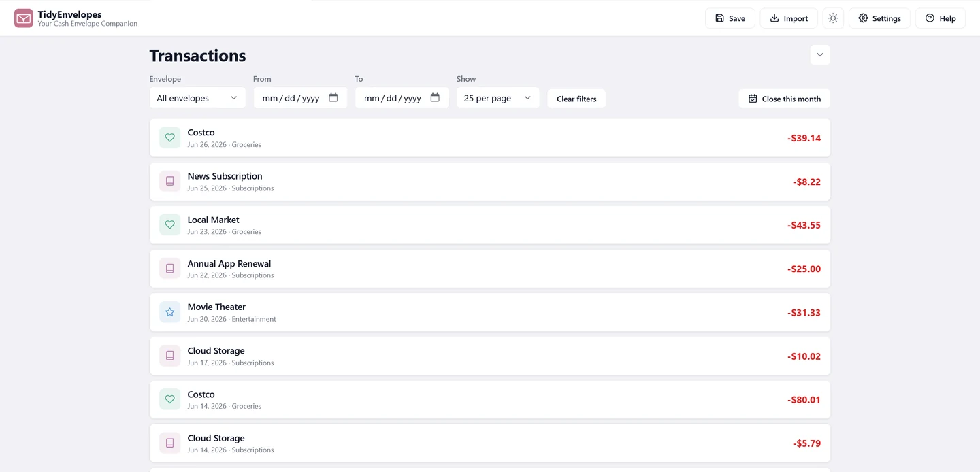Select the Cloud Storage Jun 17 transaction name
This screenshot has height=472, width=980.
tap(216, 351)
